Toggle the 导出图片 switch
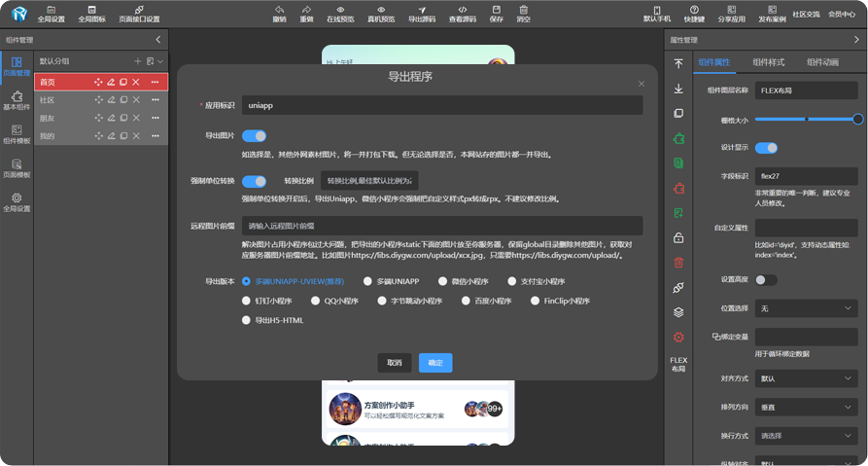Image resolution: width=868 pixels, height=466 pixels. pyautogui.click(x=254, y=136)
